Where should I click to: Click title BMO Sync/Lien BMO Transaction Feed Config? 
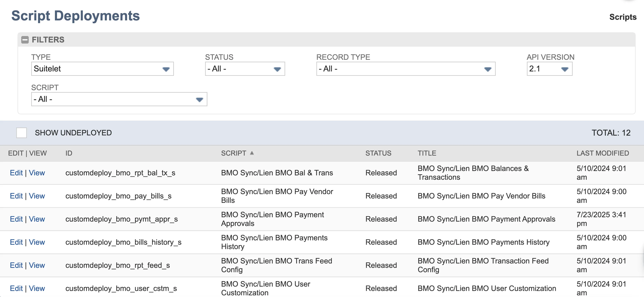point(483,265)
